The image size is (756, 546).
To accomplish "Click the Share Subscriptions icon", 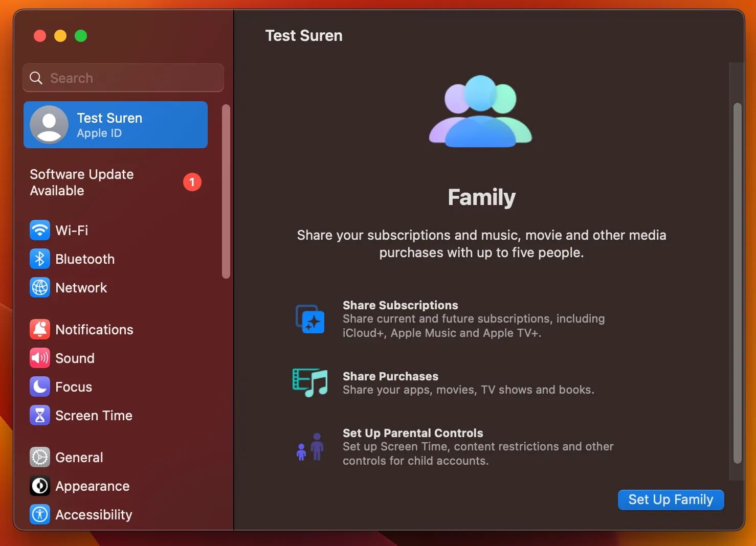I will pyautogui.click(x=310, y=319).
